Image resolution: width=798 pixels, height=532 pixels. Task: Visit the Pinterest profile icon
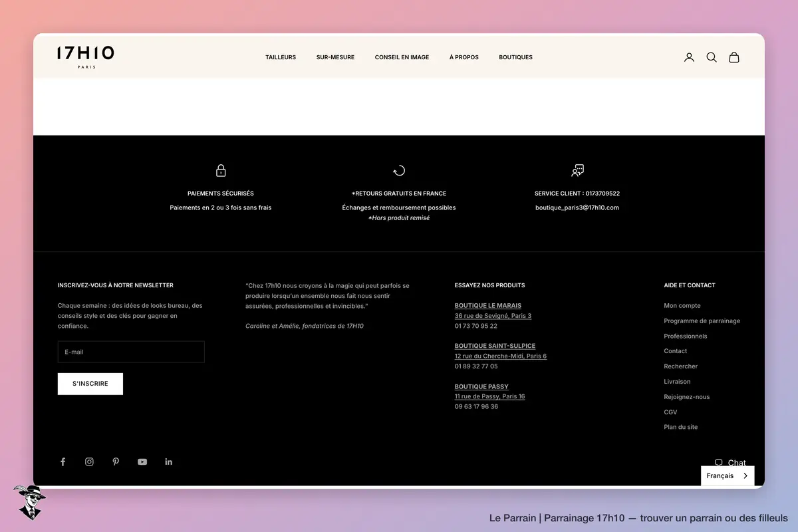(x=116, y=462)
